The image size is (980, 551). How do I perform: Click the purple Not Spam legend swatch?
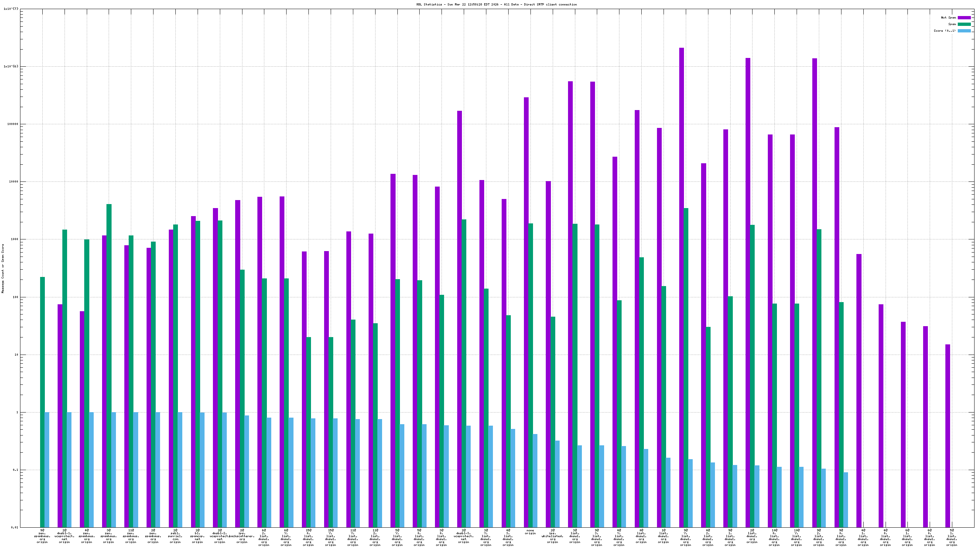pos(964,17)
